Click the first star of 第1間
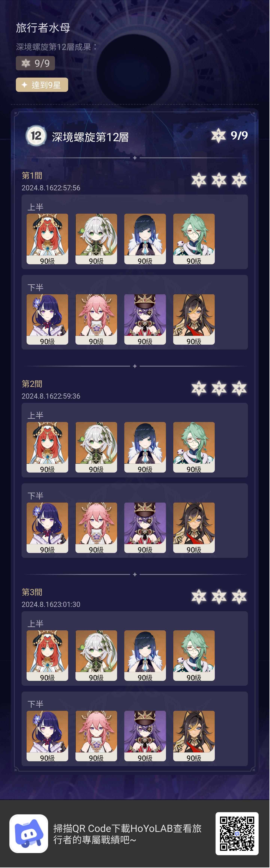Image resolution: width=270 pixels, height=868 pixels. 199,180
